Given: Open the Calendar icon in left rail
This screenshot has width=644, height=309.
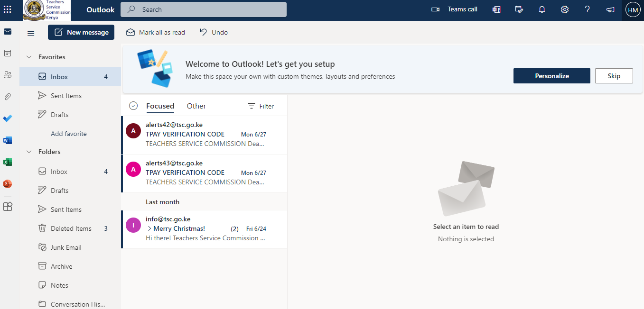Looking at the screenshot, I should click(8, 53).
